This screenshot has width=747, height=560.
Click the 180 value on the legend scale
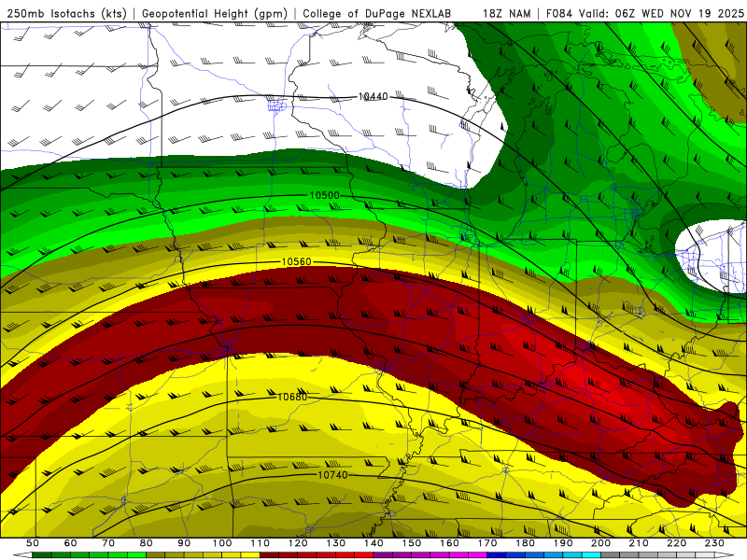(x=525, y=543)
